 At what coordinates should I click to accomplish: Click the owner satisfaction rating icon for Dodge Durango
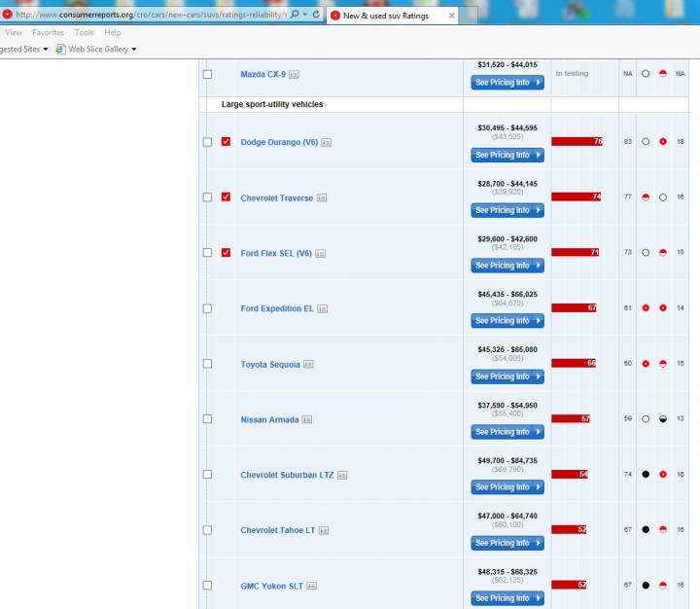pyautogui.click(x=663, y=142)
